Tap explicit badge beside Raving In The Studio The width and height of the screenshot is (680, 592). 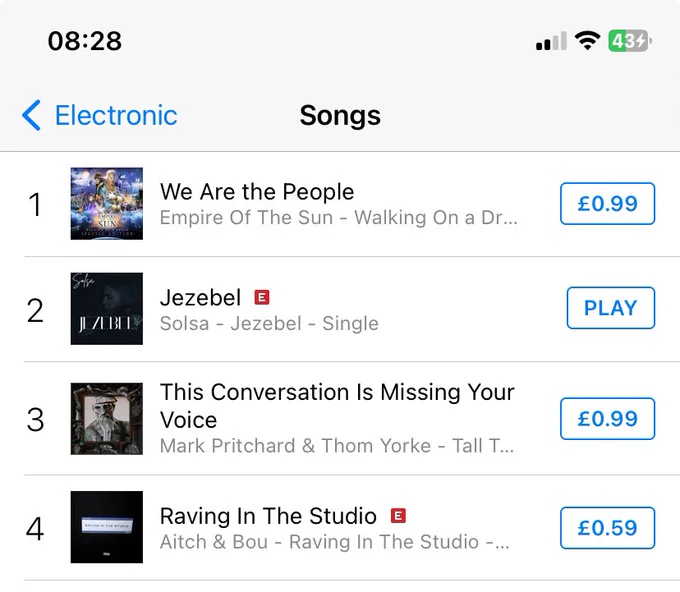tap(398, 516)
